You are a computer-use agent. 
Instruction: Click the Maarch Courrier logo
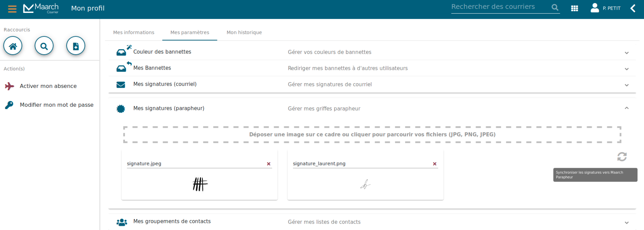41,8
